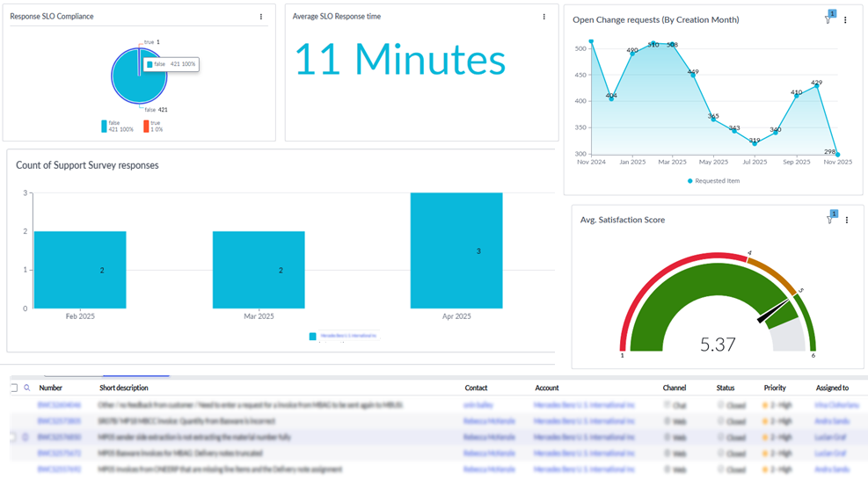
Task: Click the Status column header
Action: click(725, 388)
